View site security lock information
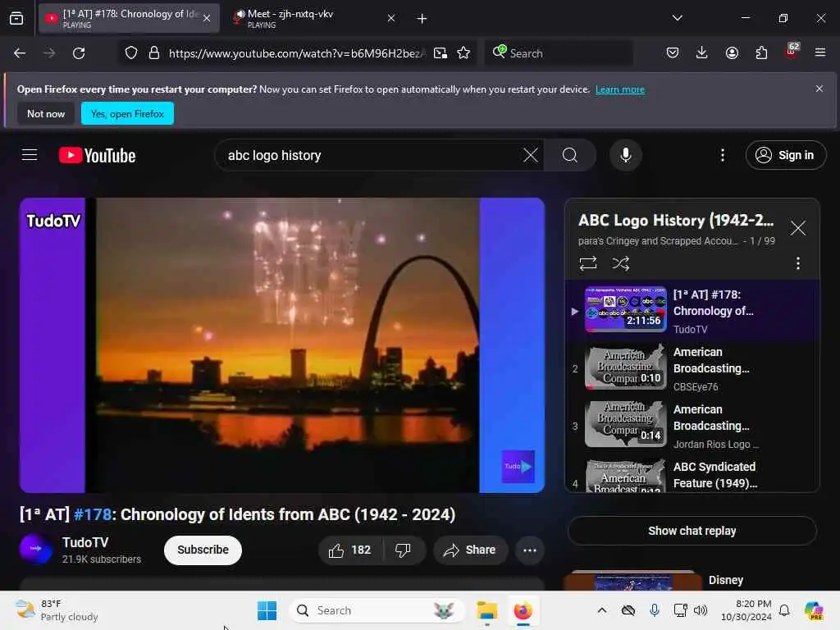The height and width of the screenshot is (630, 840). pos(154,53)
